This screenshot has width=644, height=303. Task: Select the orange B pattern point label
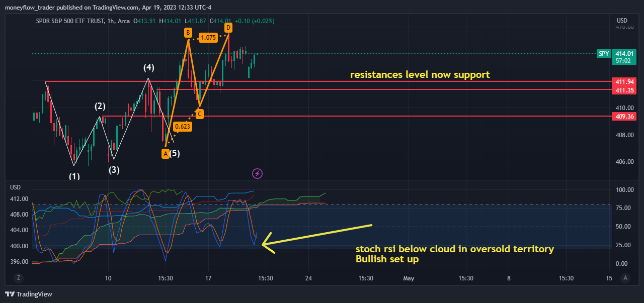tap(188, 33)
